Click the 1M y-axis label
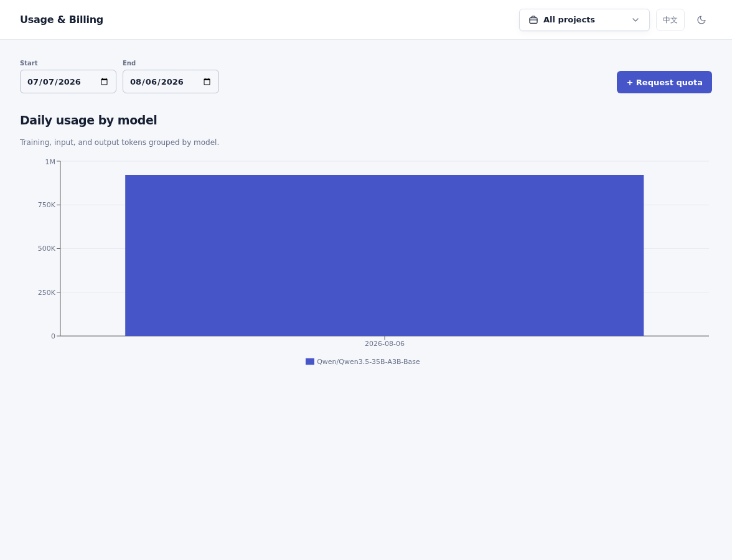 [x=50, y=162]
